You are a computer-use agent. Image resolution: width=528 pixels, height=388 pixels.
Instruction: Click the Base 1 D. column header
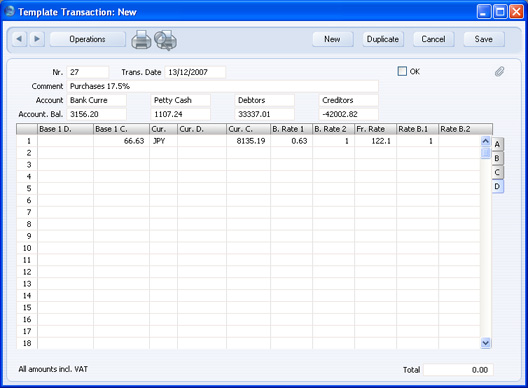pyautogui.click(x=65, y=129)
